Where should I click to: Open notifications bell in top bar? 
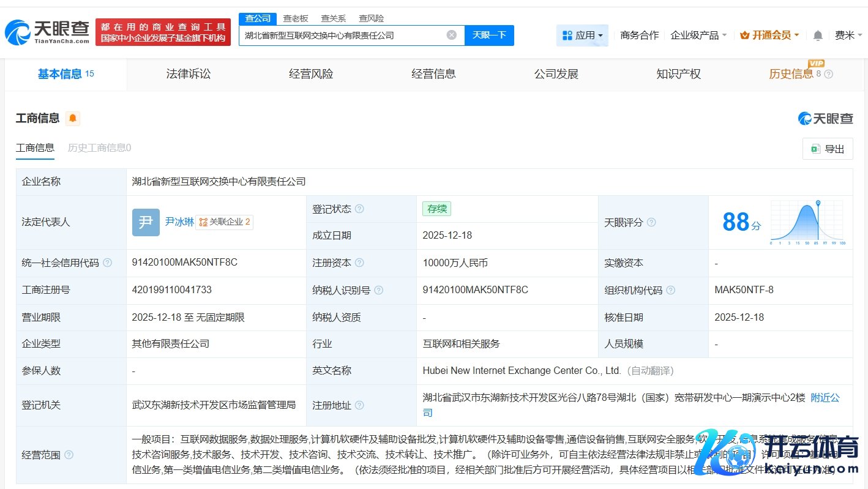(818, 35)
